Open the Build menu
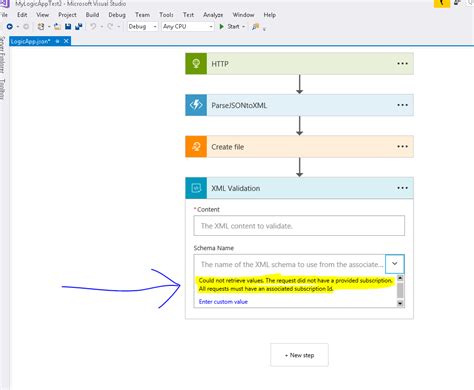The height and width of the screenshot is (390, 474). point(92,15)
